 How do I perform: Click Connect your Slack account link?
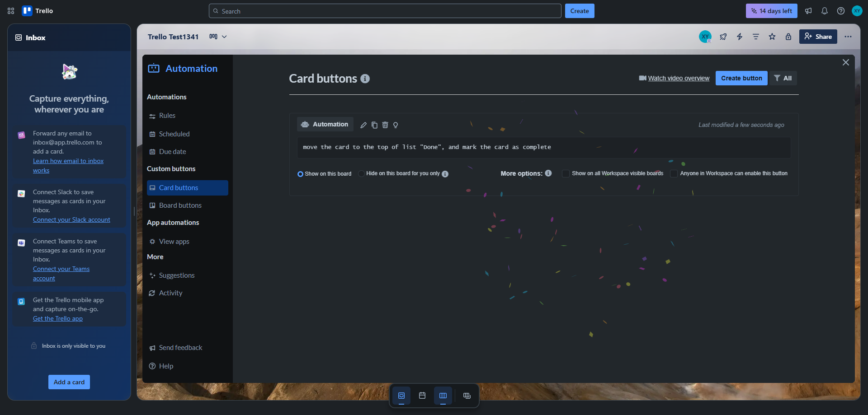pyautogui.click(x=71, y=219)
